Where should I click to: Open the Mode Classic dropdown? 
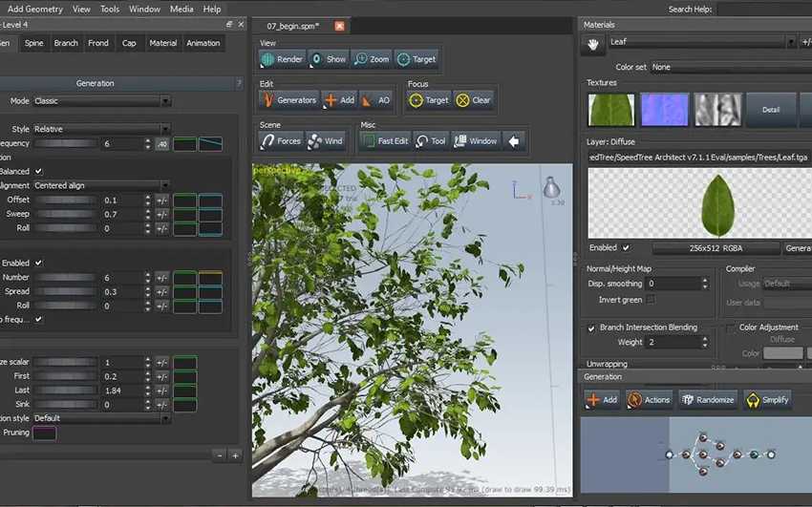pos(102,101)
